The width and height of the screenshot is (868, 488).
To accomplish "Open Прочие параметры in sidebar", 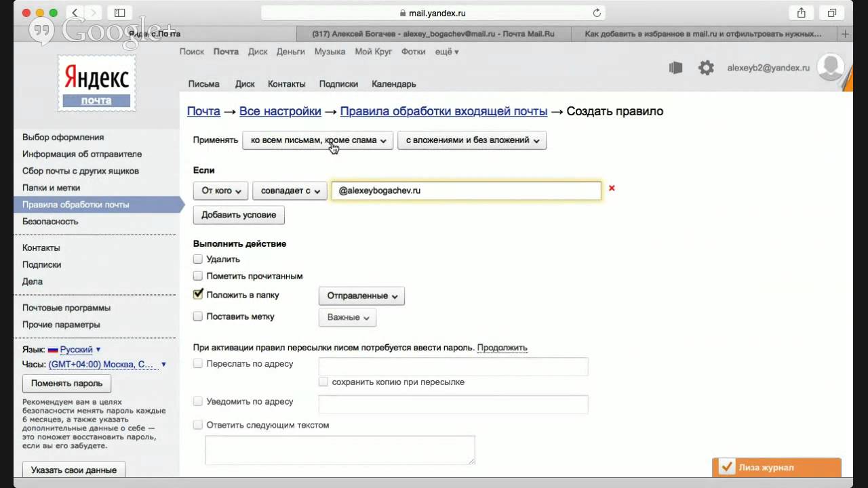I will [61, 325].
